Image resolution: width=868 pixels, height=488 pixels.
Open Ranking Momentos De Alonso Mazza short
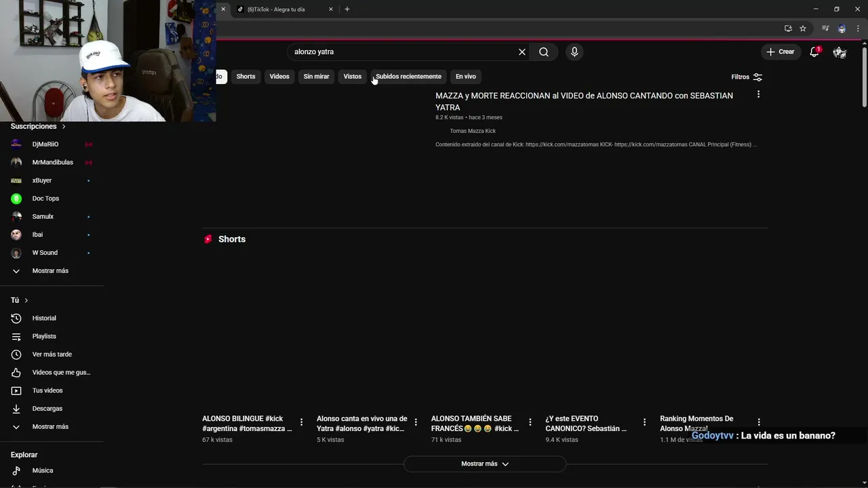point(696,424)
